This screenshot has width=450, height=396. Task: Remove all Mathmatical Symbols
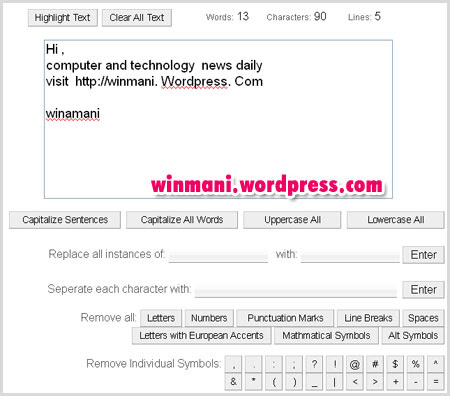point(326,335)
